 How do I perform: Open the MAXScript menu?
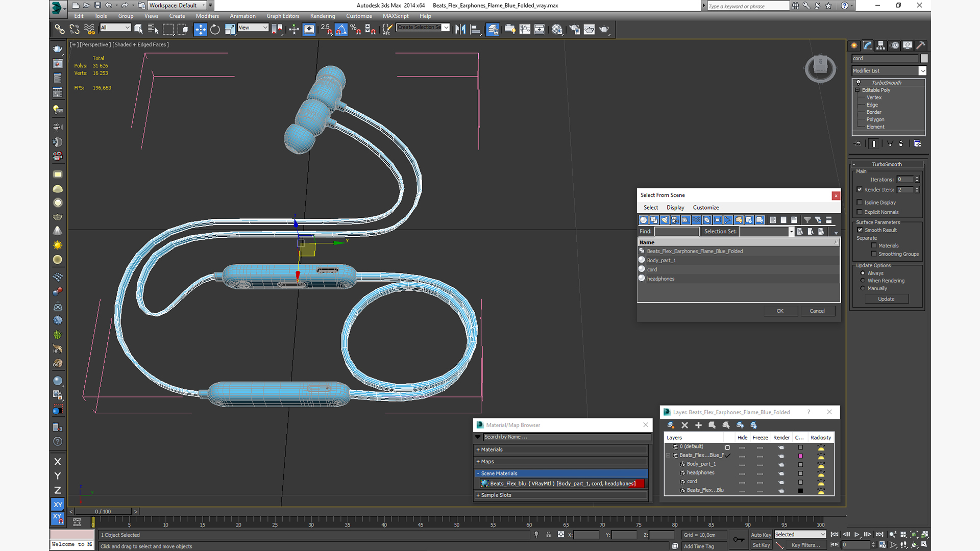pyautogui.click(x=396, y=16)
